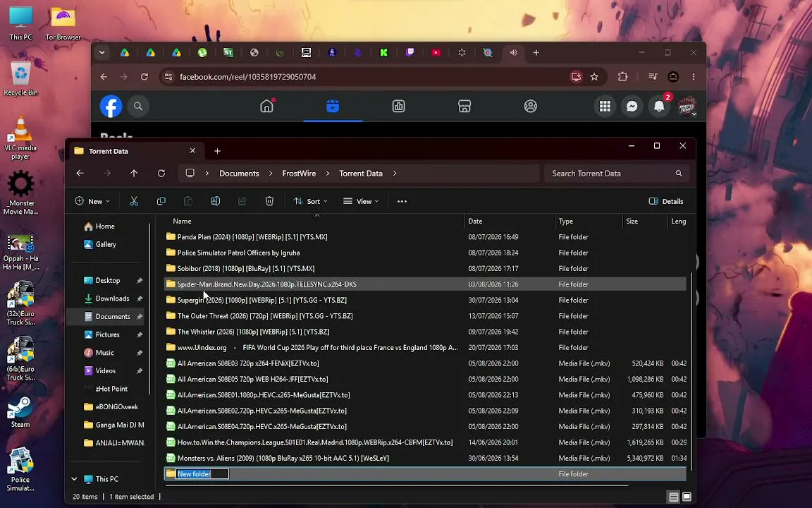The height and width of the screenshot is (508, 812).
Task: Bookmark this page with the star icon
Action: (594, 77)
